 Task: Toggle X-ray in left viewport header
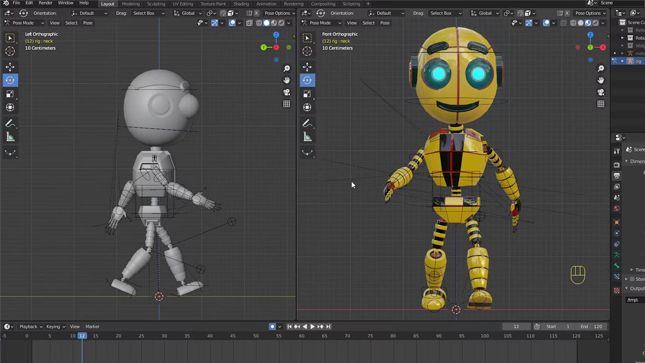click(249, 23)
